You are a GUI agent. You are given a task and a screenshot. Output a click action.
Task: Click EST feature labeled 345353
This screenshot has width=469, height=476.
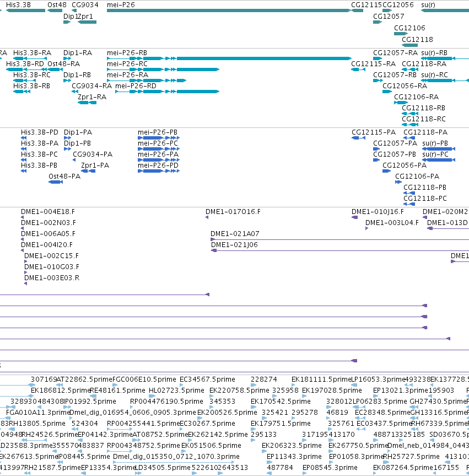(222, 402)
